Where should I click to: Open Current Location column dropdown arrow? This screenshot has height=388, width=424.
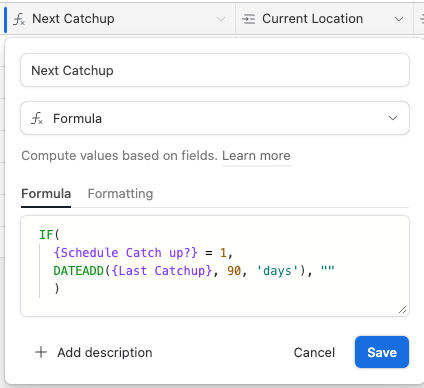[399, 19]
